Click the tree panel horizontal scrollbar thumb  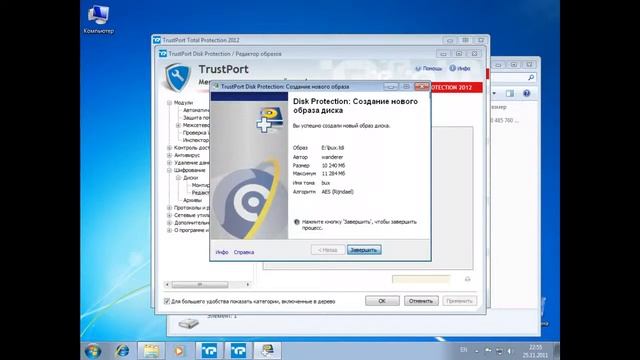pos(200,284)
